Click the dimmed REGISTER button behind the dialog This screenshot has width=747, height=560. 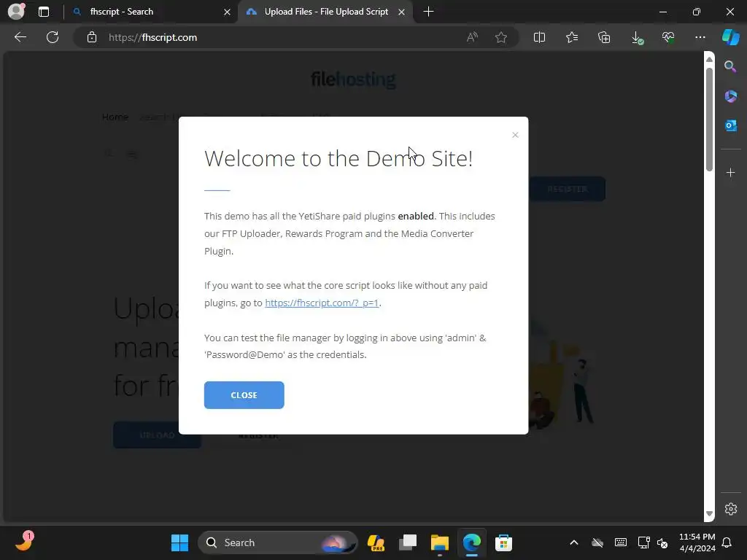pos(567,189)
